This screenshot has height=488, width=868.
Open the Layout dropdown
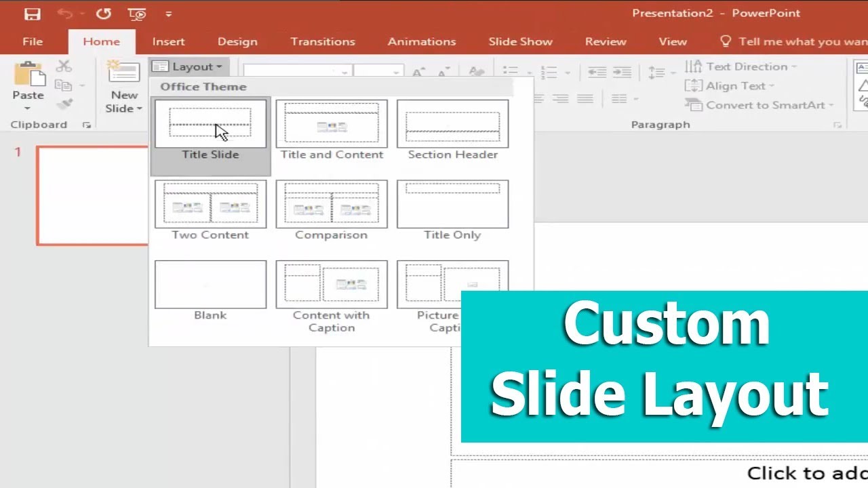coord(188,66)
